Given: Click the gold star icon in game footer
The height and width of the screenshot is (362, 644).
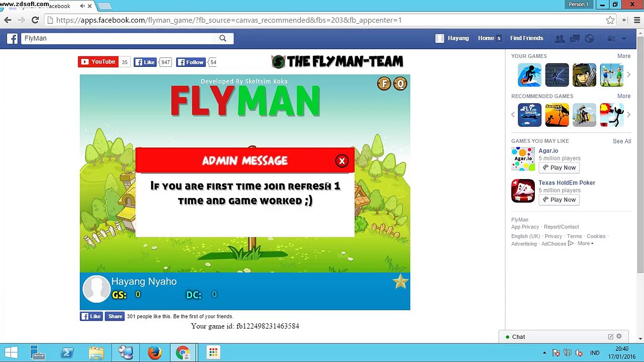Looking at the screenshot, I should click(400, 282).
